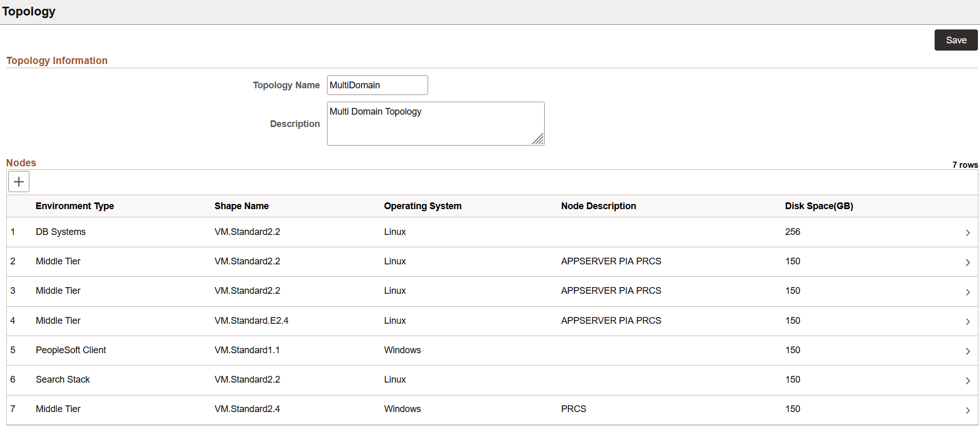The width and height of the screenshot is (980, 442).
Task: Click the Operating System column header
Action: [422, 206]
